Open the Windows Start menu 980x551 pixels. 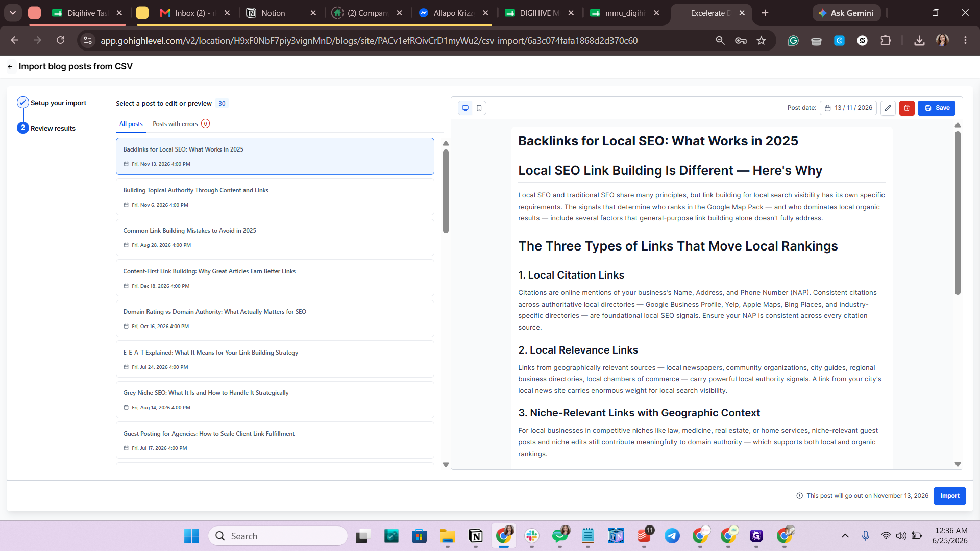pos(191,536)
